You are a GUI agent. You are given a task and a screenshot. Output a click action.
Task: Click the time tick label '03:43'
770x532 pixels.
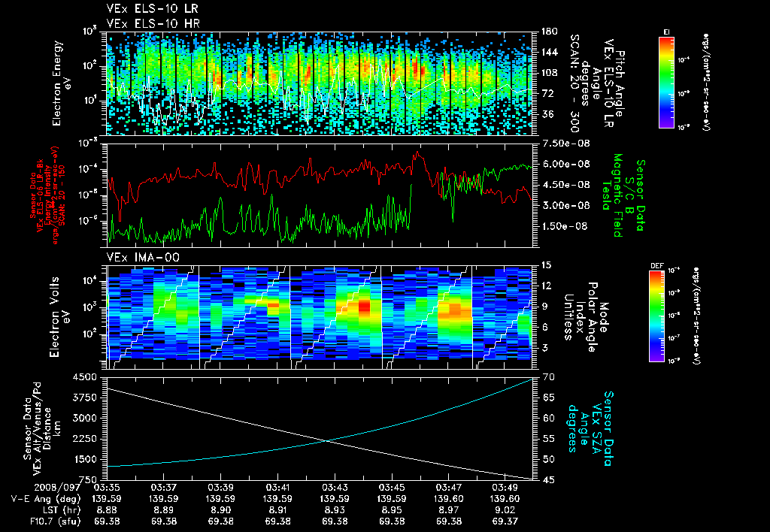(335, 488)
